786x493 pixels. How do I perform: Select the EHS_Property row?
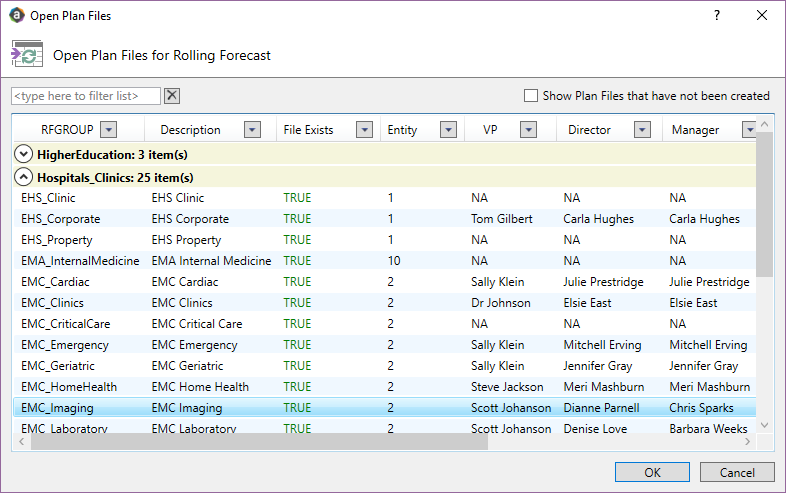[x=384, y=240]
